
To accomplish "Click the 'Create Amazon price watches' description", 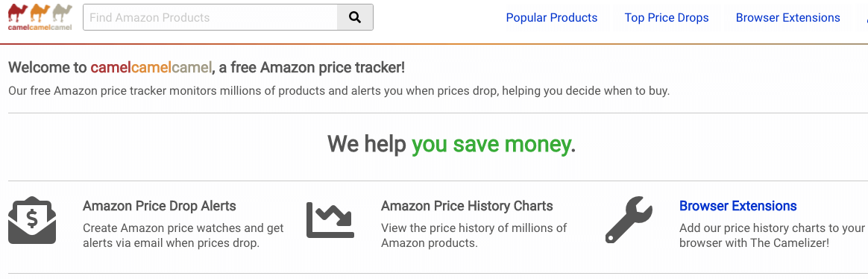I will tap(183, 235).
